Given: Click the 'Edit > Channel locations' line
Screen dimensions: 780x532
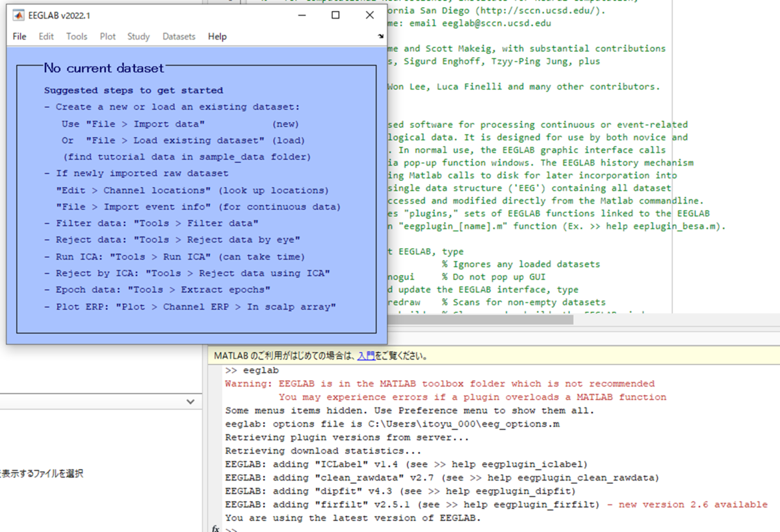Looking at the screenshot, I should point(192,190).
